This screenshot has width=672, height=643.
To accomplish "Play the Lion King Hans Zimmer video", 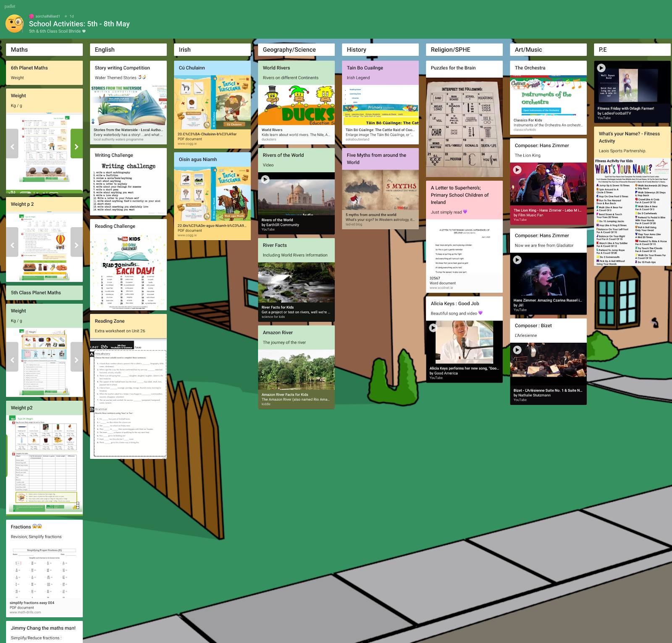I will coord(517,170).
